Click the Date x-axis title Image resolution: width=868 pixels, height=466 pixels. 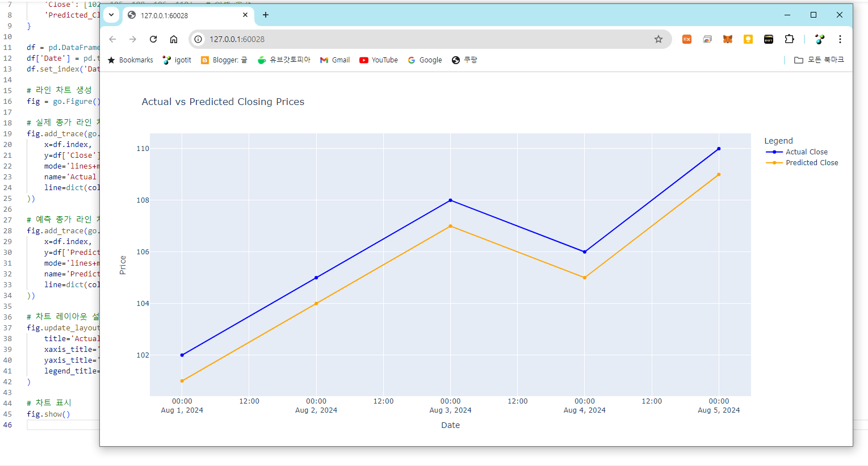click(451, 425)
